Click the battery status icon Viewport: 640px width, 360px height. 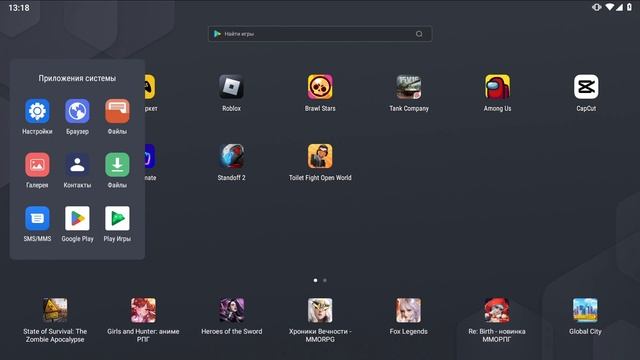pos(629,7)
